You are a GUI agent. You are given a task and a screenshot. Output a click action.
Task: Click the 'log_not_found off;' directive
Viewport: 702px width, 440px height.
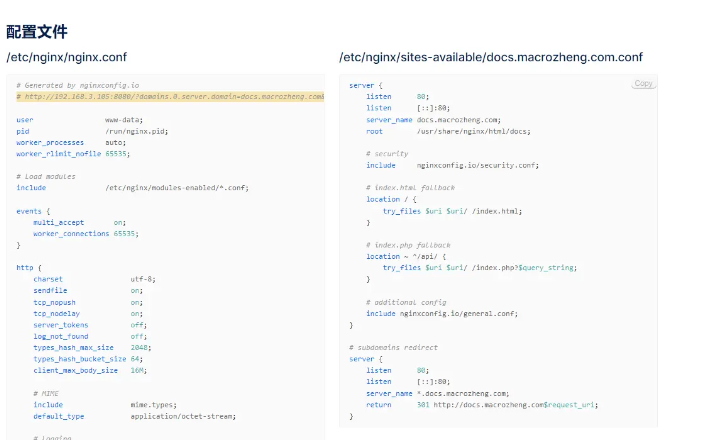(90, 337)
